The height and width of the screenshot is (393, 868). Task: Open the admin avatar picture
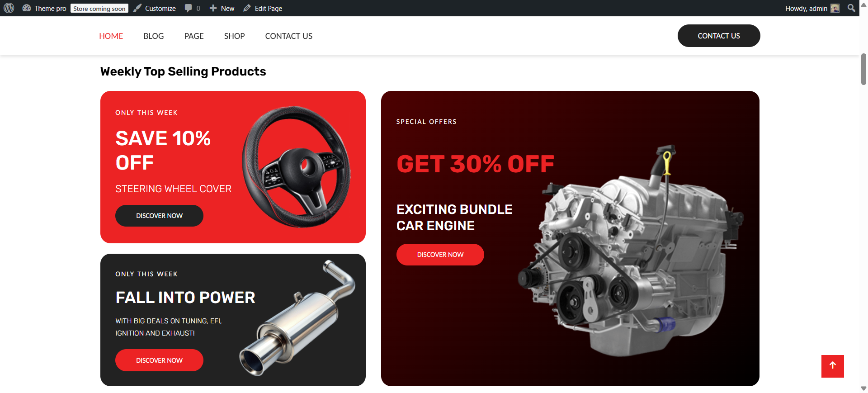[835, 8]
